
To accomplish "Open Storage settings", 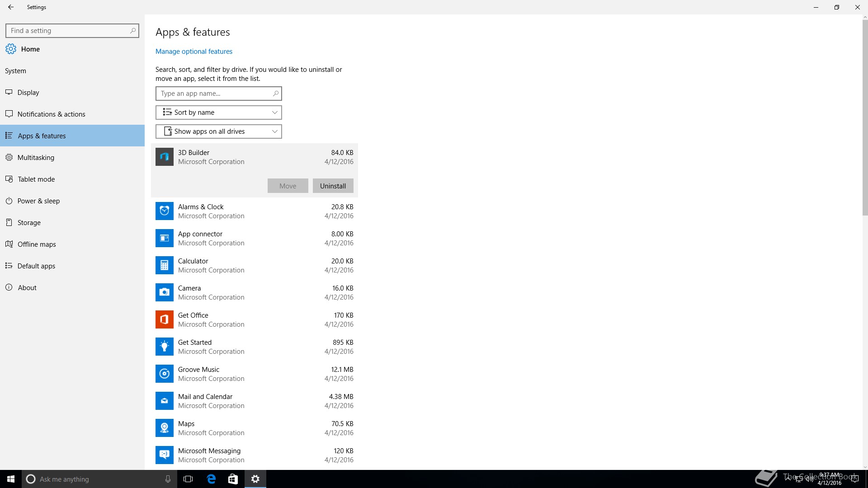I will coord(72,222).
